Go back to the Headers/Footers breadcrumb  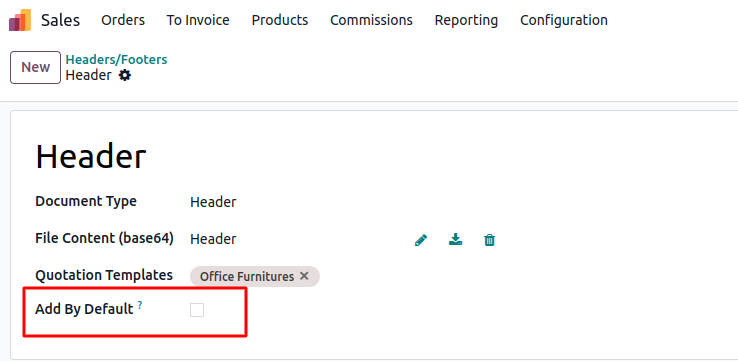[x=116, y=60]
